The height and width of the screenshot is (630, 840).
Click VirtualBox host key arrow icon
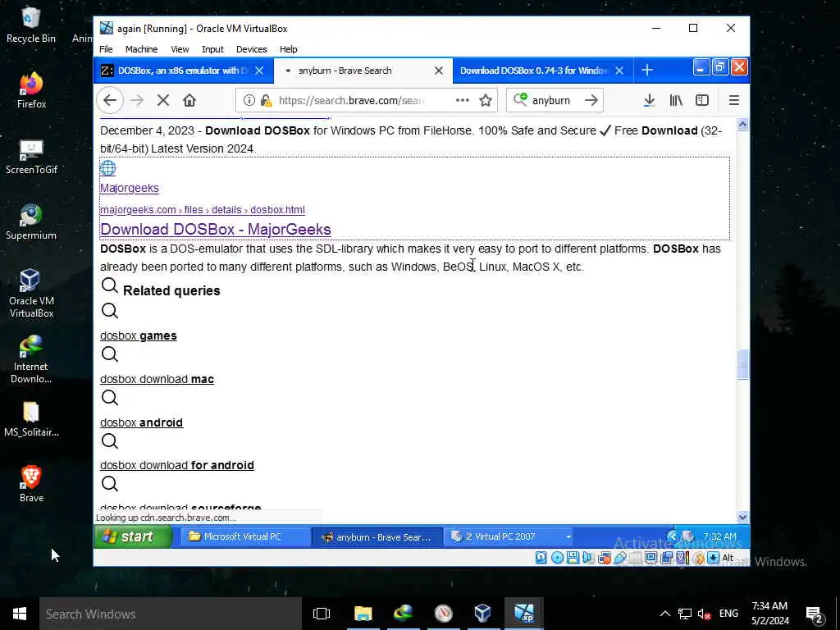713,558
